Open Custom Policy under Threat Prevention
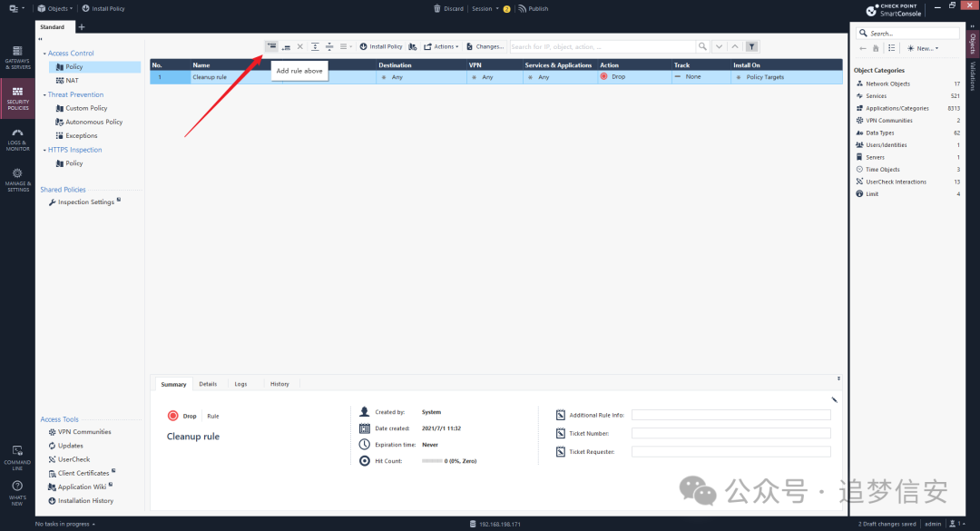Screen dimensions: 980x531 pyautogui.click(x=82, y=108)
